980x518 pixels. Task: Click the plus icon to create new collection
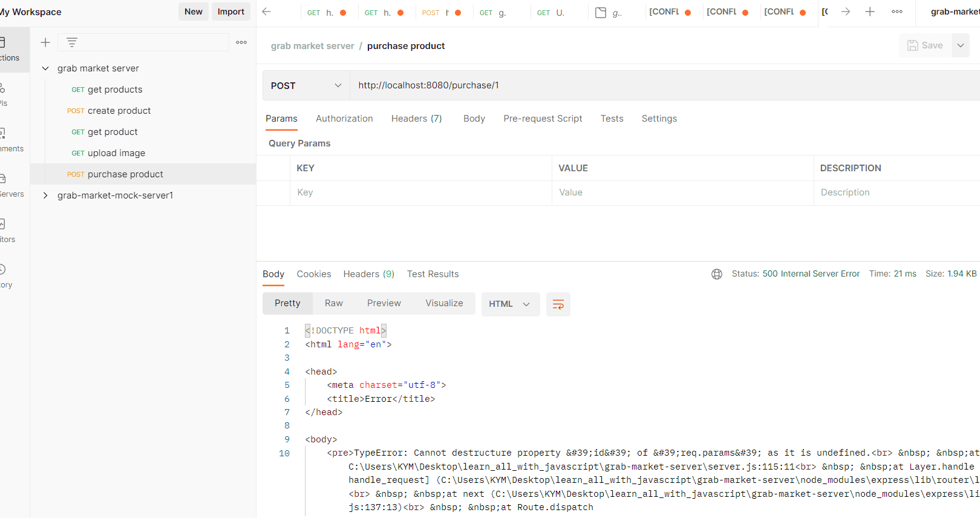pos(45,42)
